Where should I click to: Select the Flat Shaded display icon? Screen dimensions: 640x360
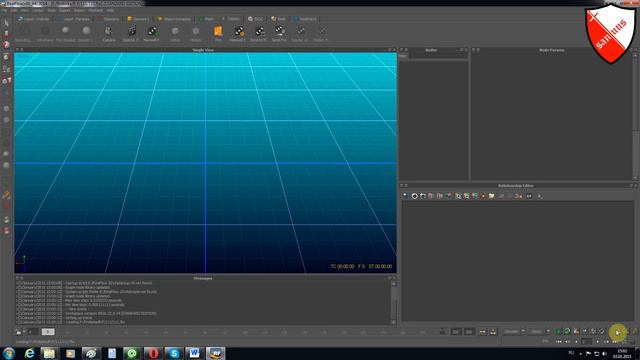click(65, 31)
